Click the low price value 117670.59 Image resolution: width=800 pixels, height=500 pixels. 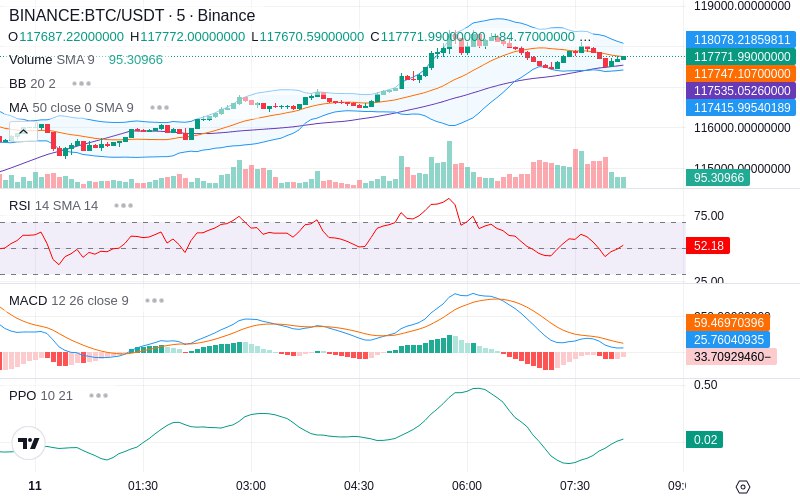312,37
